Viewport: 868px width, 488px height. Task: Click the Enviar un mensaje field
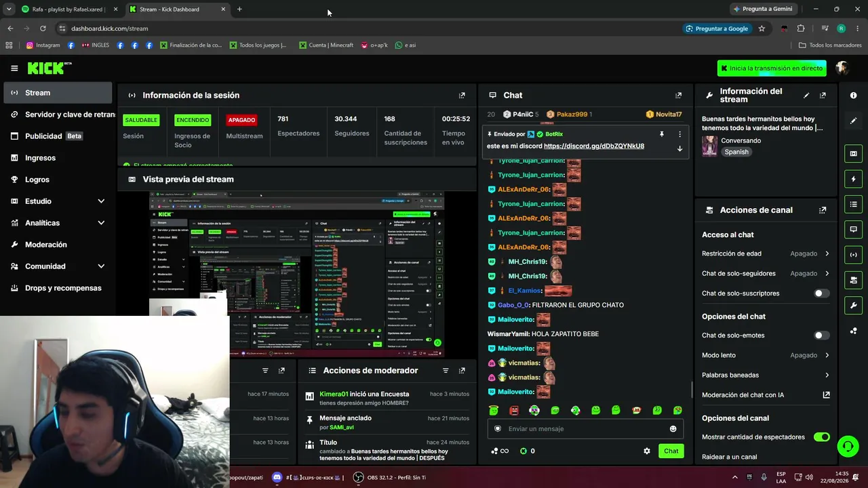(585, 429)
